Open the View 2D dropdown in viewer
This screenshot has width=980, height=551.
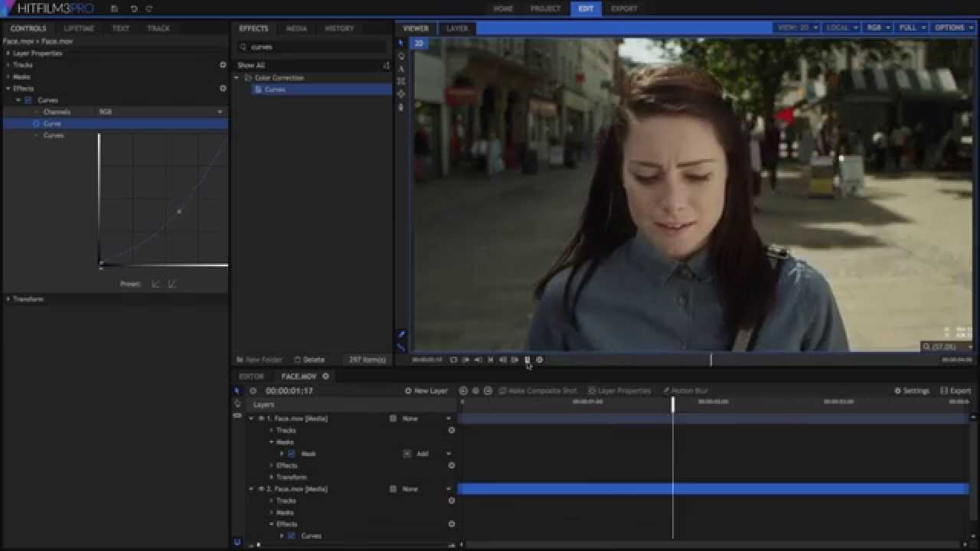tap(798, 28)
